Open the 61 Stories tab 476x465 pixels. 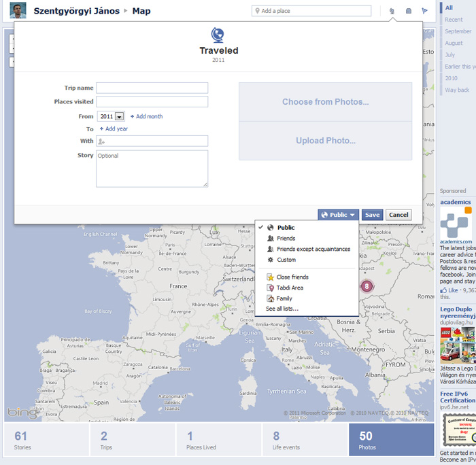click(x=46, y=440)
